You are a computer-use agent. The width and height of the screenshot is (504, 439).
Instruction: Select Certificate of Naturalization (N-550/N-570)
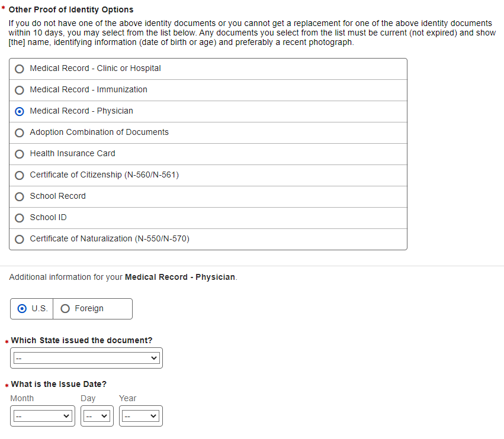pyautogui.click(x=20, y=239)
